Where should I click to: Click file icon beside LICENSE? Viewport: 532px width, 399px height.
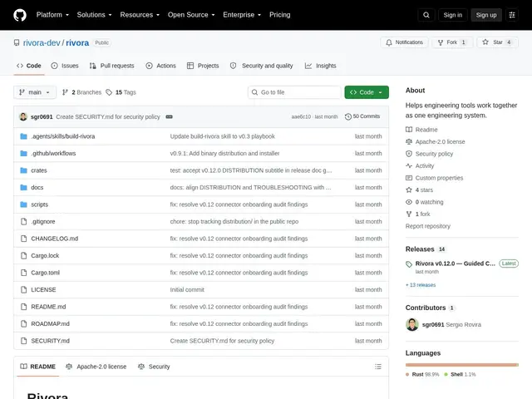(24, 289)
